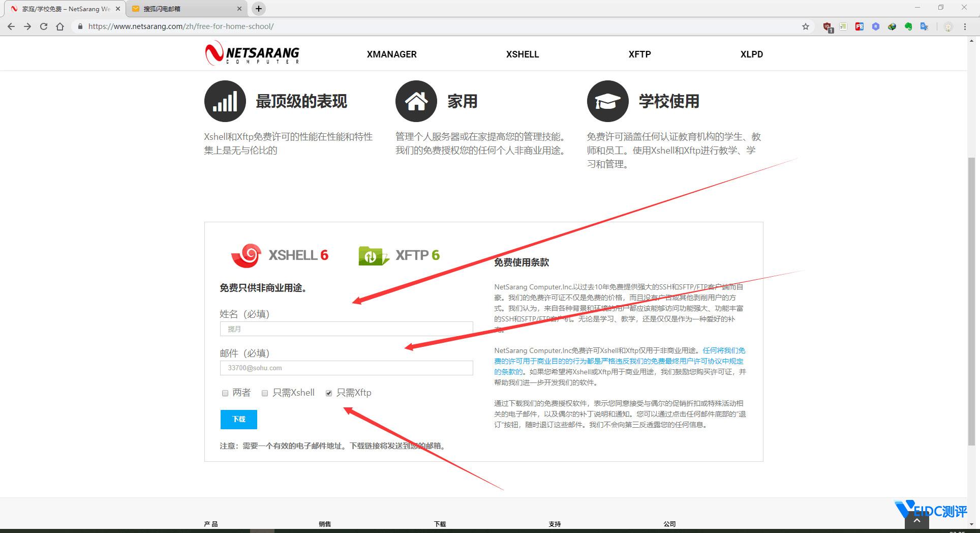Enable the 只需Xshell checkbox
980x533 pixels.
coord(264,393)
